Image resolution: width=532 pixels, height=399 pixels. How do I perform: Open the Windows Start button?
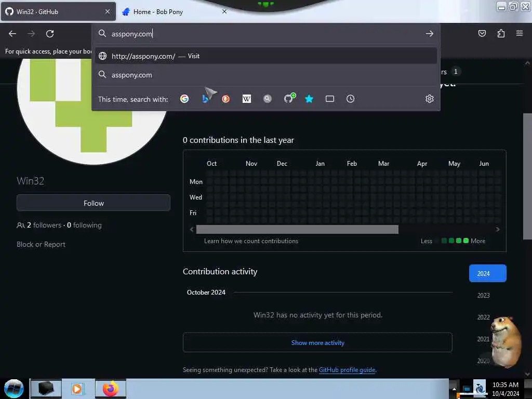[14, 389]
